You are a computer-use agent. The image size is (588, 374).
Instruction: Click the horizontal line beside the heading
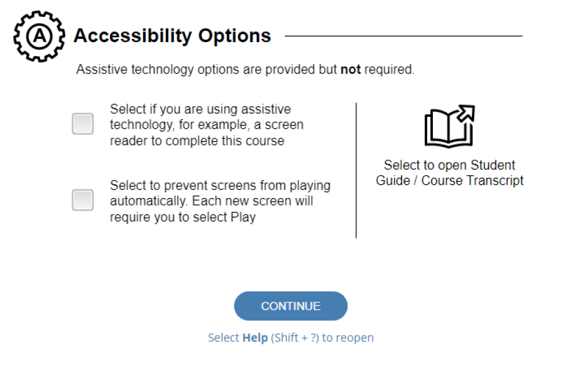click(403, 36)
